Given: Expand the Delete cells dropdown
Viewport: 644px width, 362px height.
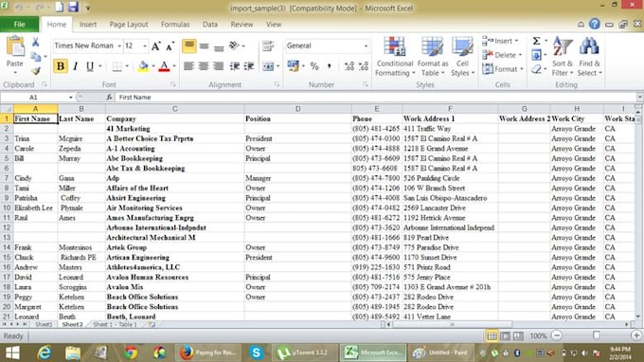Looking at the screenshot, I should pyautogui.click(x=520, y=55).
